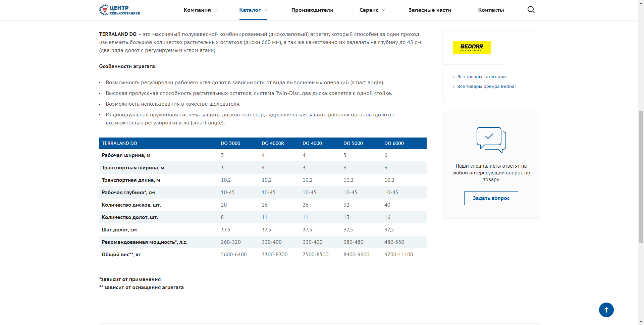Screen dimensions: 644x325
Task: Click the DO 6000 column header
Action: click(x=394, y=143)
